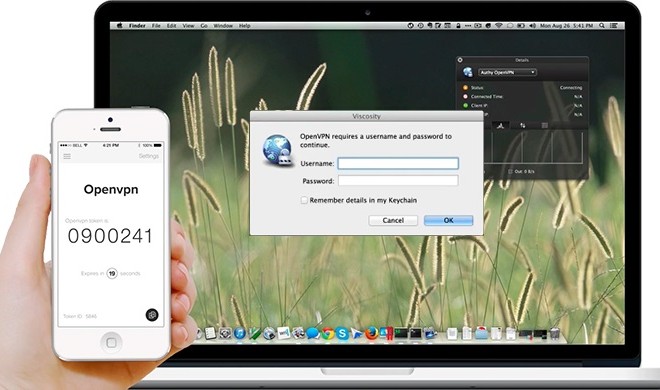
Task: Select the traffic graph tab in the Details window
Action: [x=500, y=125]
